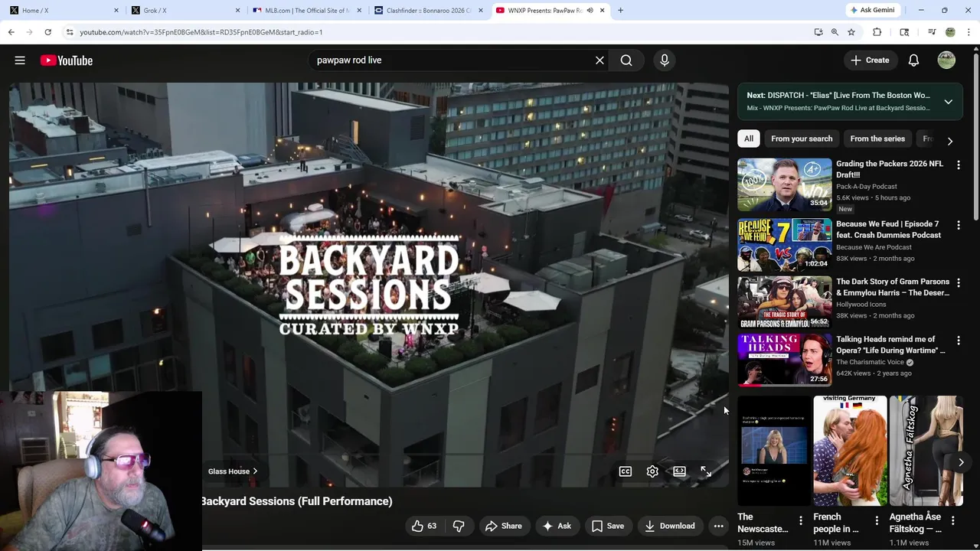
Task: Open options for Talking Heads video
Action: click(x=958, y=340)
